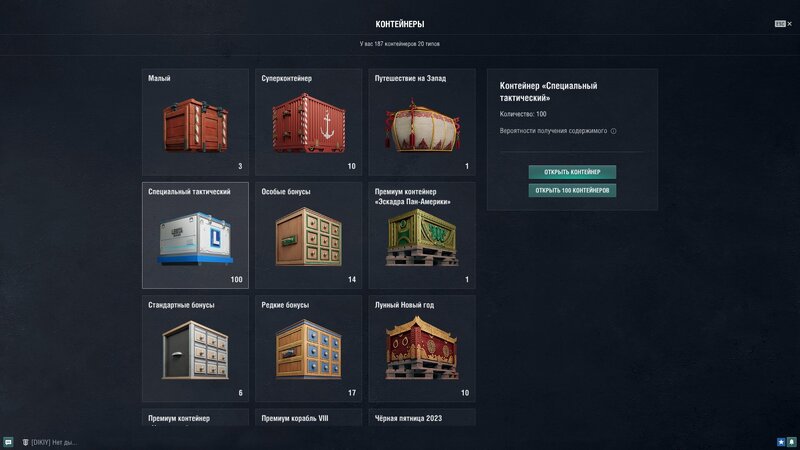Click the [DIKIY] clan emblem icon
The height and width of the screenshot is (450, 800).
point(25,442)
